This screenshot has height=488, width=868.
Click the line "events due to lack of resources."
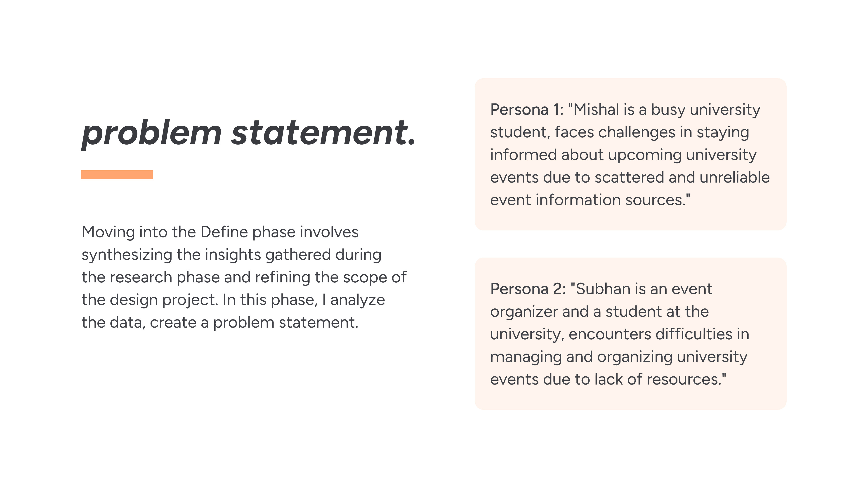click(x=608, y=380)
